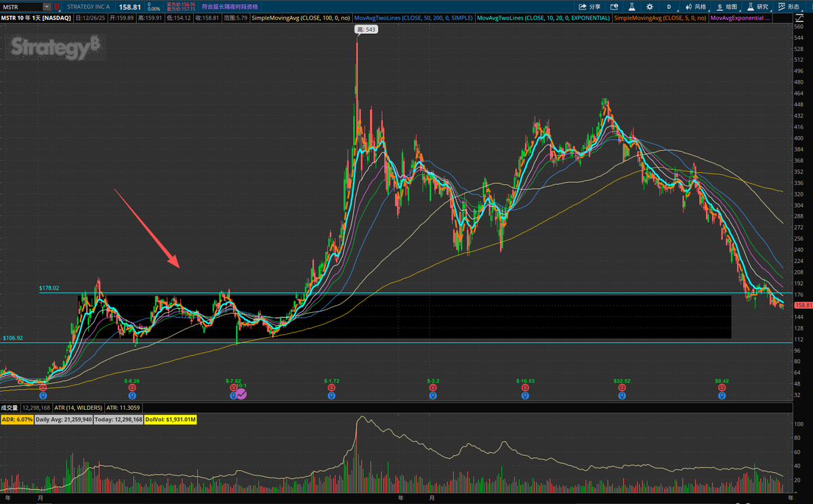This screenshot has width=813, height=504.
Task: Click the blue earnings bulb under $-1.72
Action: point(331,396)
